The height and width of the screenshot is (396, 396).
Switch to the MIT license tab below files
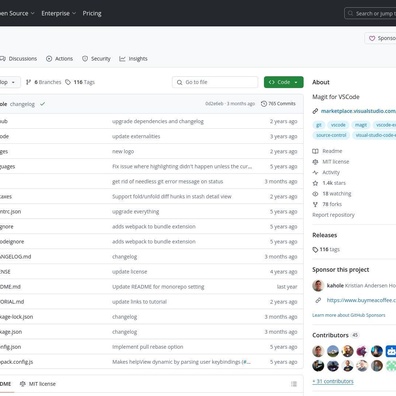(38, 384)
